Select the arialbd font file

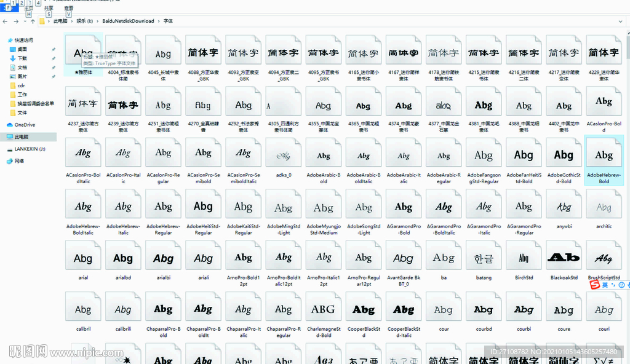click(x=123, y=259)
